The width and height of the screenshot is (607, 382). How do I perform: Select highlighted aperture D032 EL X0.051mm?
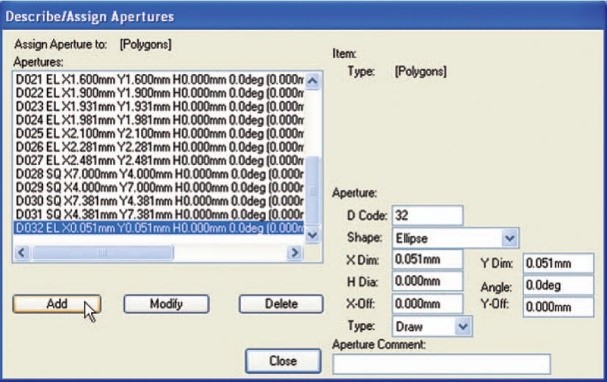point(159,228)
